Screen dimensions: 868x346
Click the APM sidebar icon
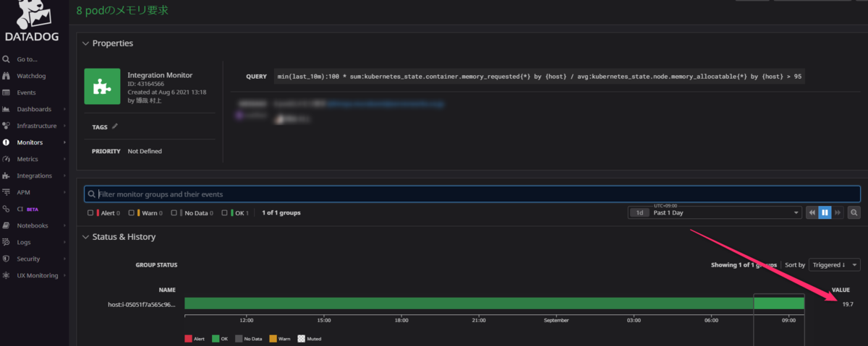coord(6,192)
